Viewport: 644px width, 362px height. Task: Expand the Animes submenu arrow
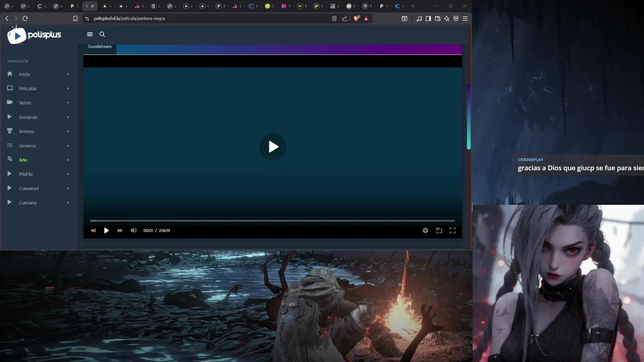click(68, 131)
